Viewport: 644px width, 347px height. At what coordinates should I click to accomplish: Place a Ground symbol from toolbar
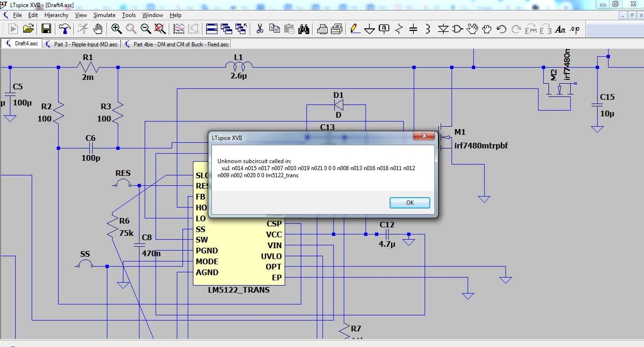pos(369,29)
